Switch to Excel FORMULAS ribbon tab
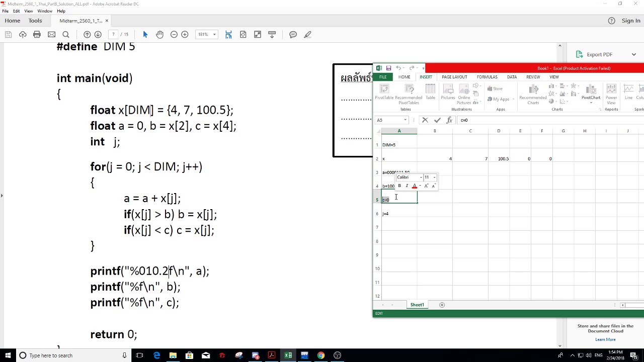The height and width of the screenshot is (362, 644). coord(487,77)
